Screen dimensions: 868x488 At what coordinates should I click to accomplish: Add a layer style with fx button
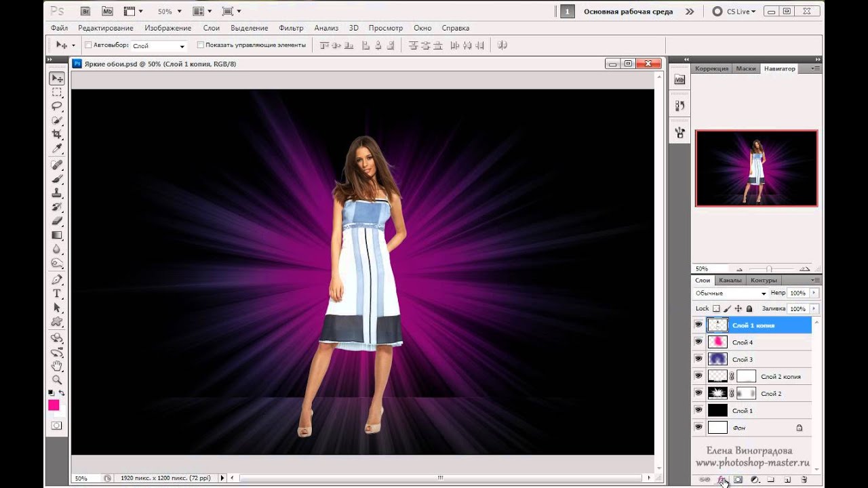pyautogui.click(x=722, y=480)
